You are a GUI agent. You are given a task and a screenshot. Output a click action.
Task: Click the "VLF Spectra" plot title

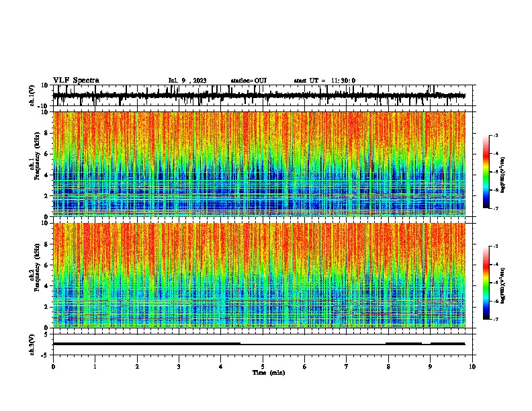pyautogui.click(x=76, y=81)
